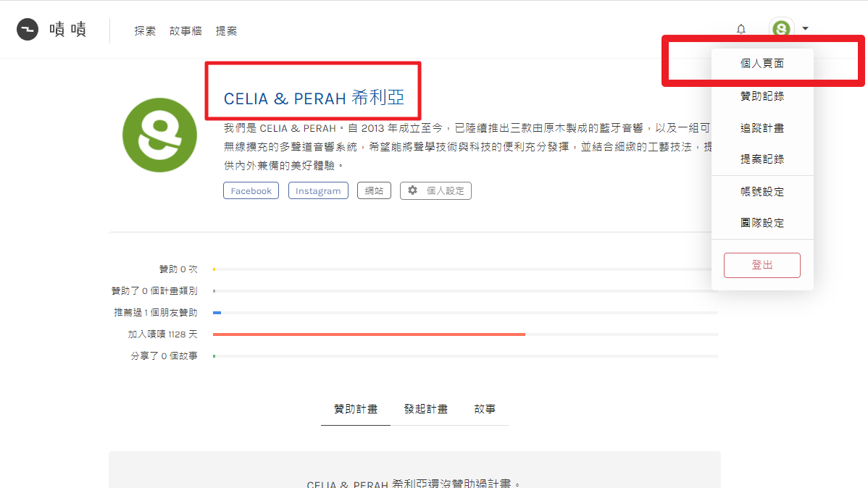The height and width of the screenshot is (488, 868).
Task: Select 追蹤計畫 from the account menu
Action: [x=762, y=128]
